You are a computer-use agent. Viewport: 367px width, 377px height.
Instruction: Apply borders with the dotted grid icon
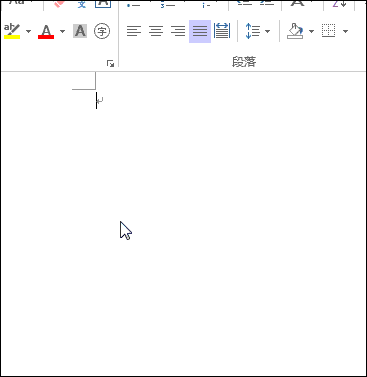point(329,31)
